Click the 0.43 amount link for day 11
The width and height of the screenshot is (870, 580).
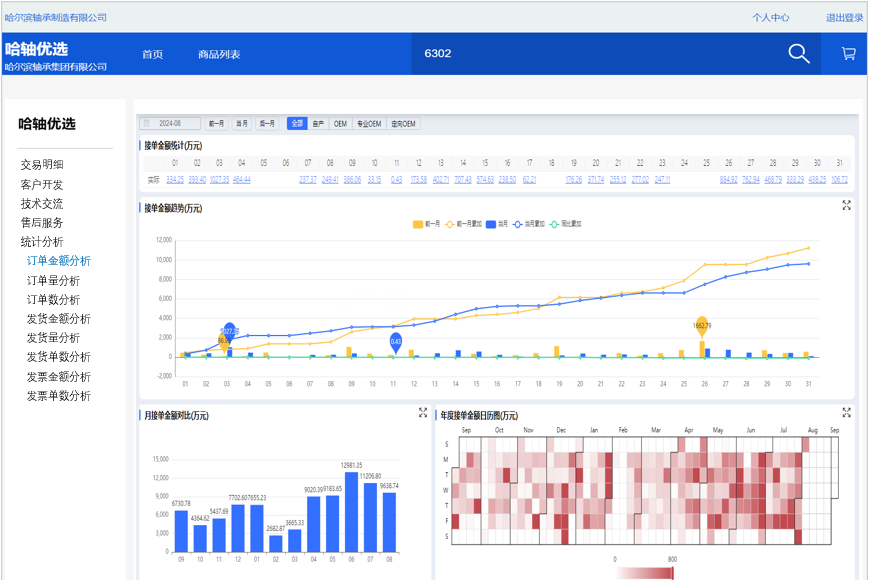(396, 179)
